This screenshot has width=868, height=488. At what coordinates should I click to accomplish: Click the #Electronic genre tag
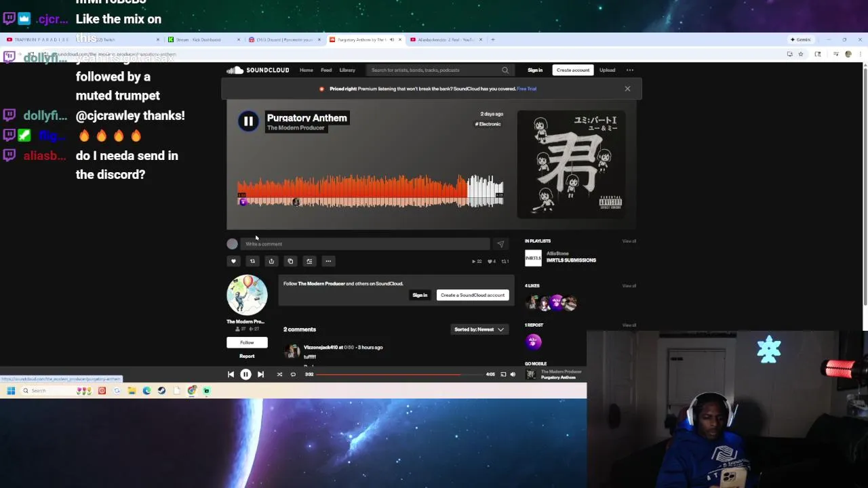488,124
